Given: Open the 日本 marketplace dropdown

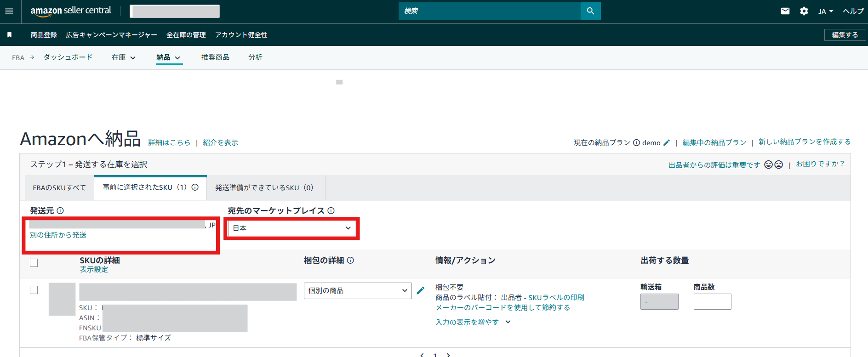Looking at the screenshot, I should tap(291, 228).
